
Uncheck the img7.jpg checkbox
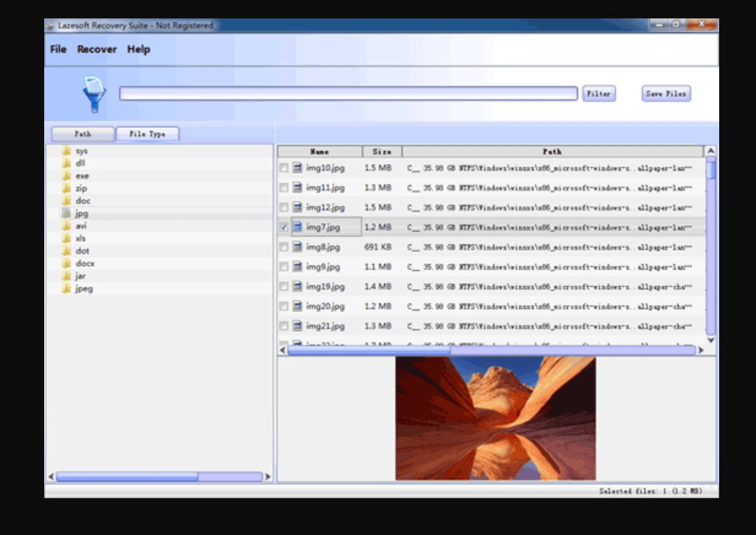tap(284, 227)
